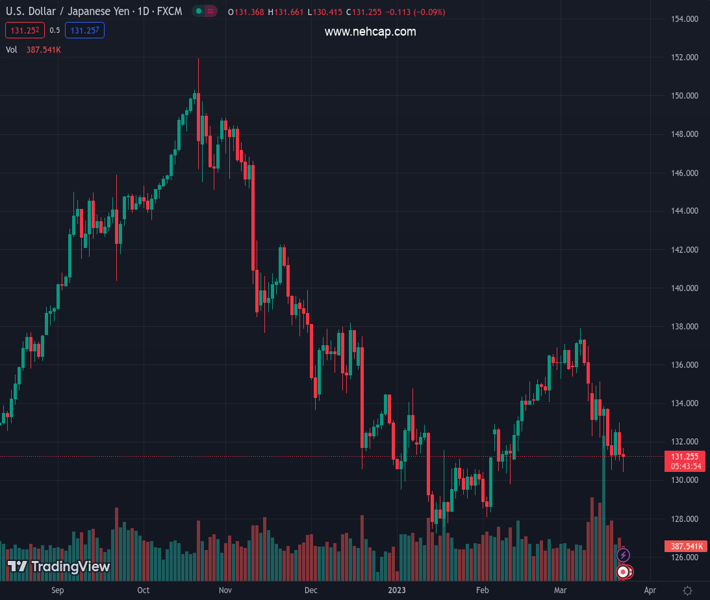Click the red sell price 131.252 button
The height and width of the screenshot is (600, 710).
21,30
